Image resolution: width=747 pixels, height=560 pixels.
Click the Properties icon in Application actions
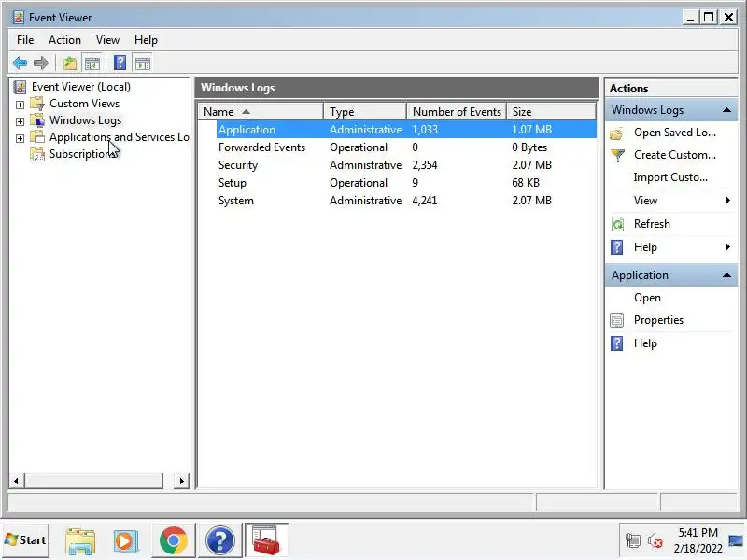tap(617, 320)
